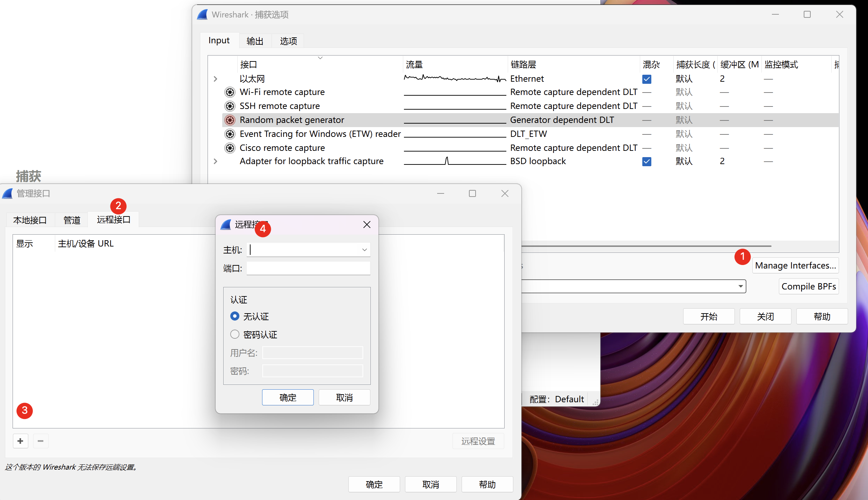The image size is (868, 500).
Task: Click the 混杂 column header
Action: 656,65
